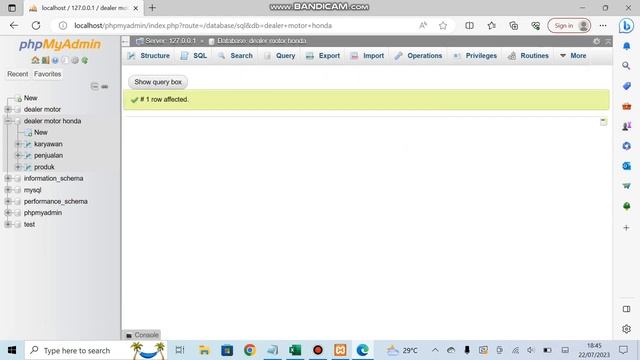Expand the phpmyadmin database
The image size is (640, 360).
click(8, 213)
